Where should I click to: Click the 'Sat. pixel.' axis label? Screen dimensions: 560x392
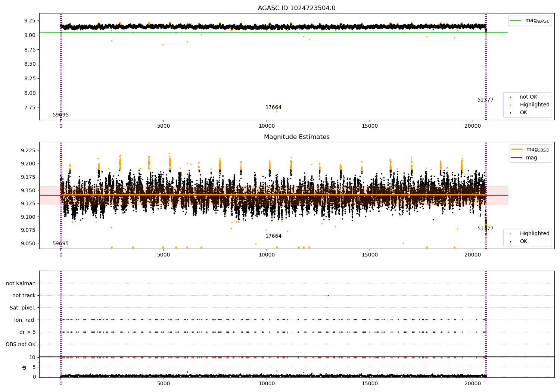[22, 308]
